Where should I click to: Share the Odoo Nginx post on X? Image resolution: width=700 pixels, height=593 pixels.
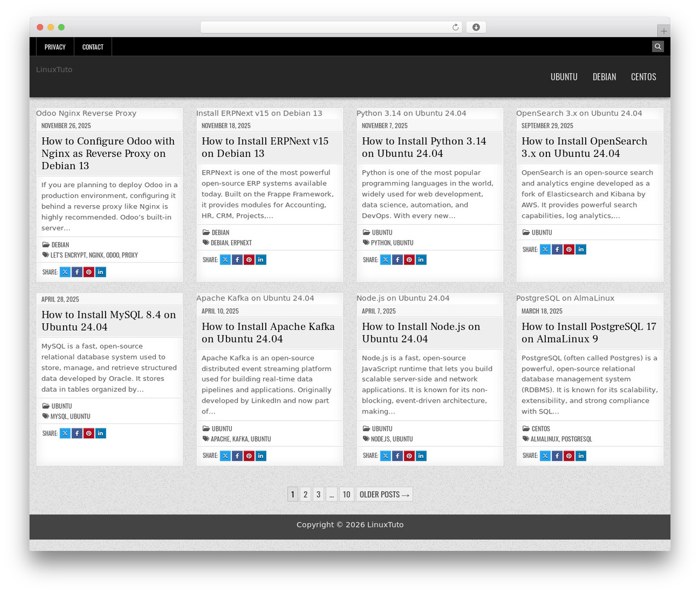[65, 272]
